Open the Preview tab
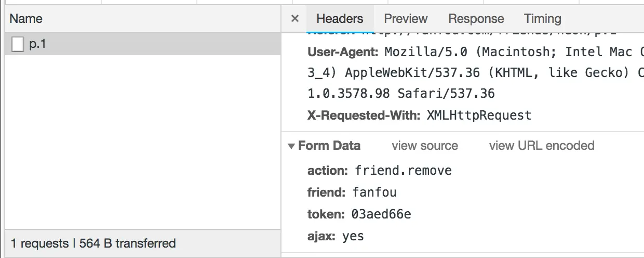 [406, 19]
